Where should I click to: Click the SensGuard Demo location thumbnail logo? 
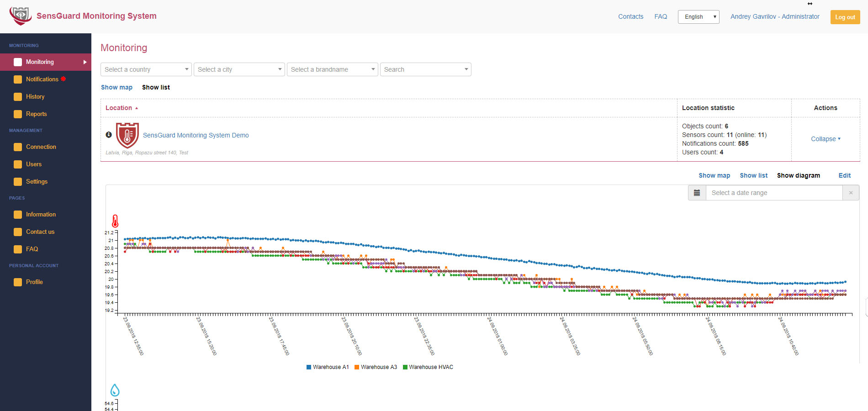coord(127,135)
